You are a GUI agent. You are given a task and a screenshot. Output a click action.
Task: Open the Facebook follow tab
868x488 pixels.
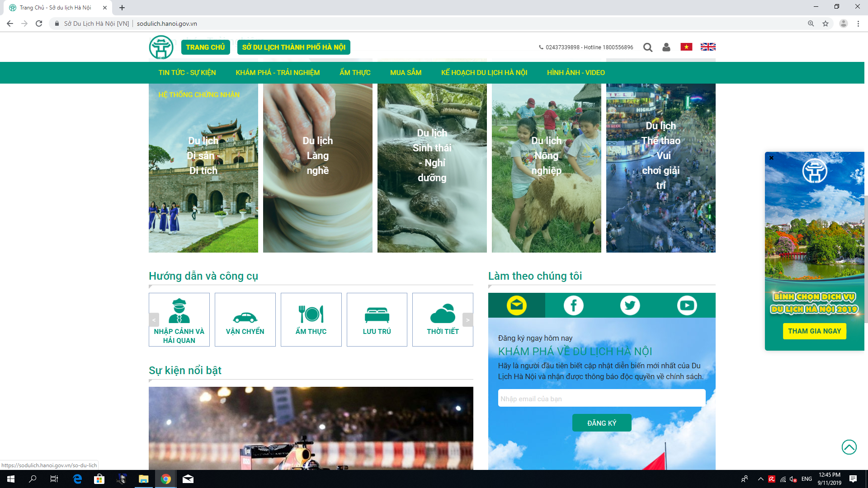tap(573, 305)
